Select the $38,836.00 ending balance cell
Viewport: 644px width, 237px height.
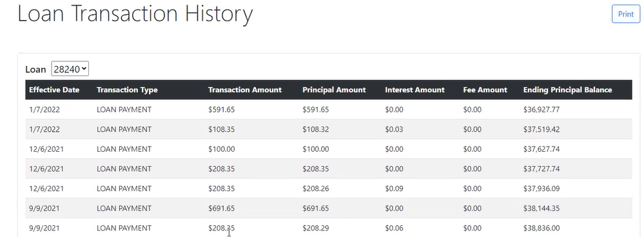coord(542,228)
